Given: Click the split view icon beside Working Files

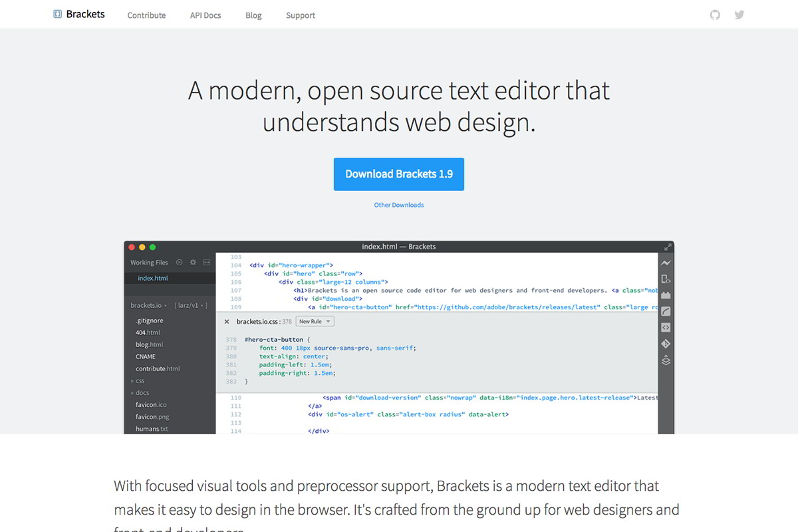Looking at the screenshot, I should coord(207,263).
